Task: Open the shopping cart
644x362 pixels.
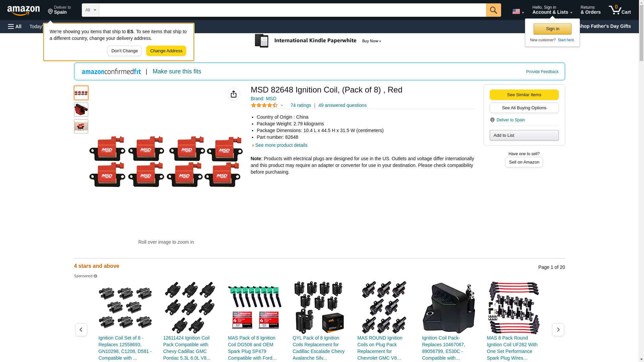Action: [x=620, y=10]
